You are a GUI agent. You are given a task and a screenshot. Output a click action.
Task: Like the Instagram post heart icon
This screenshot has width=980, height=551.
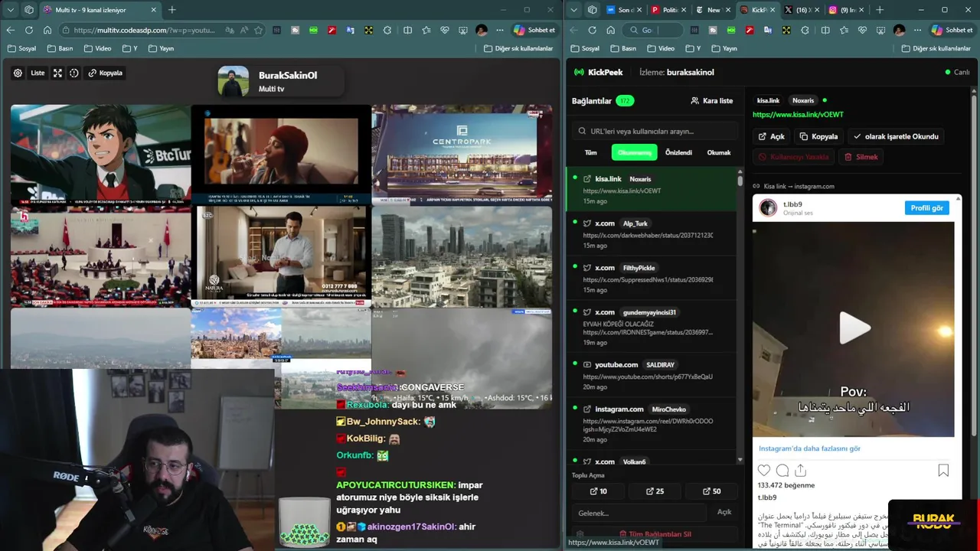pos(764,471)
